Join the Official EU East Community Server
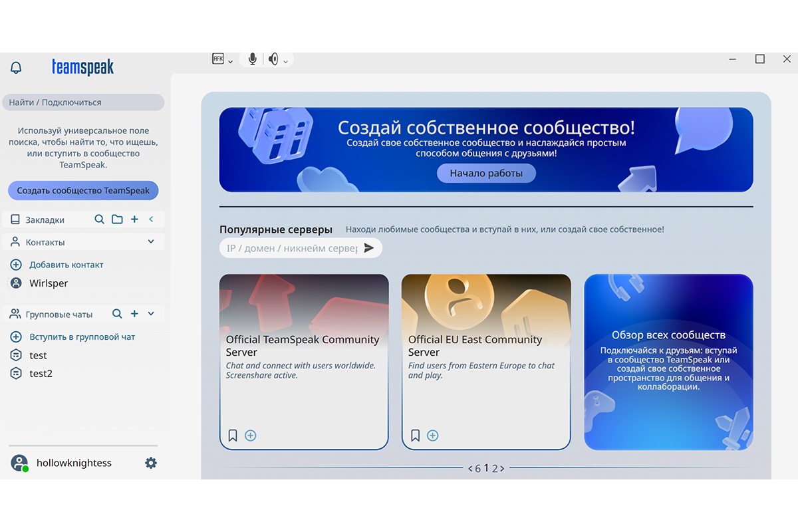Image resolution: width=798 pixels, height=532 pixels. 432,436
